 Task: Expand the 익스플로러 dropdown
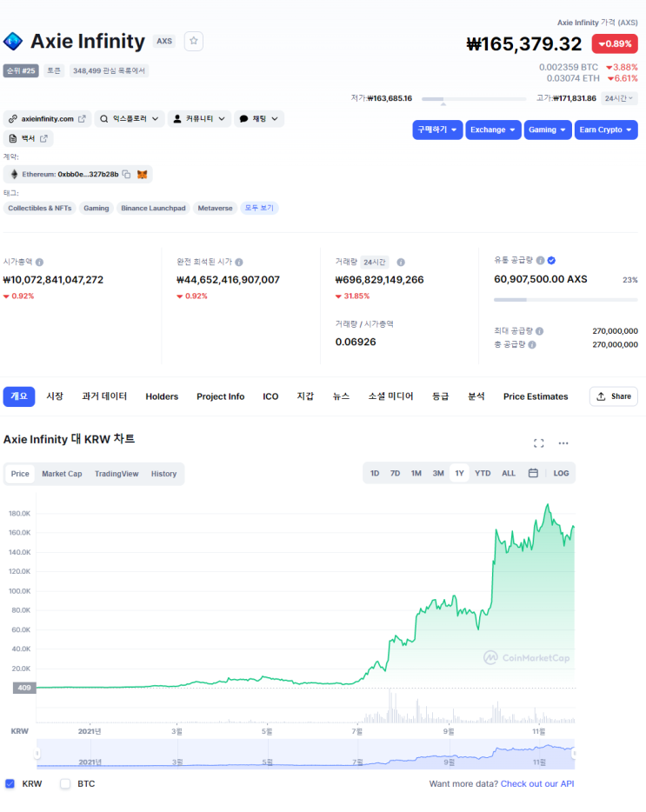point(130,118)
